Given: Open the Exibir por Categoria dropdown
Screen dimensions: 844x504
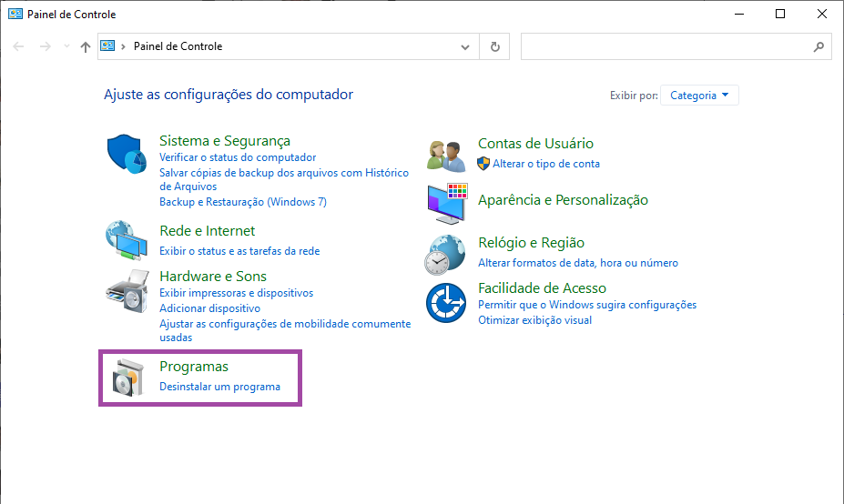Looking at the screenshot, I should 699,96.
